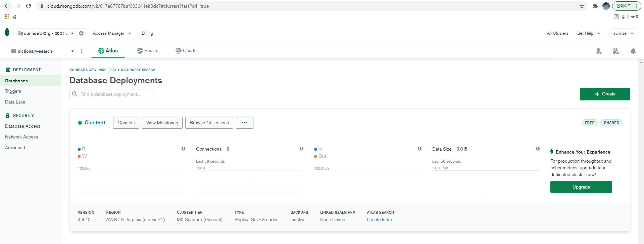The image size is (644, 244).
Task: Click Create Index link under Atlas Search
Action: coord(380,219)
